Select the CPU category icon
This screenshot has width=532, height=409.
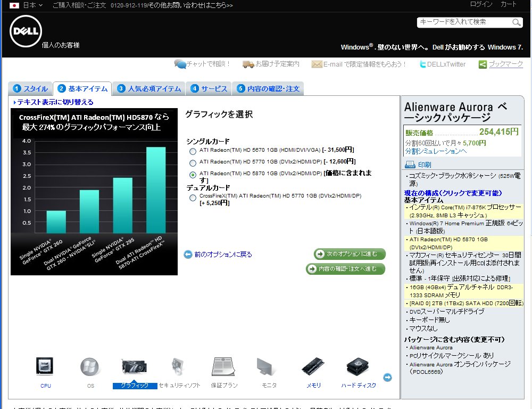point(45,366)
